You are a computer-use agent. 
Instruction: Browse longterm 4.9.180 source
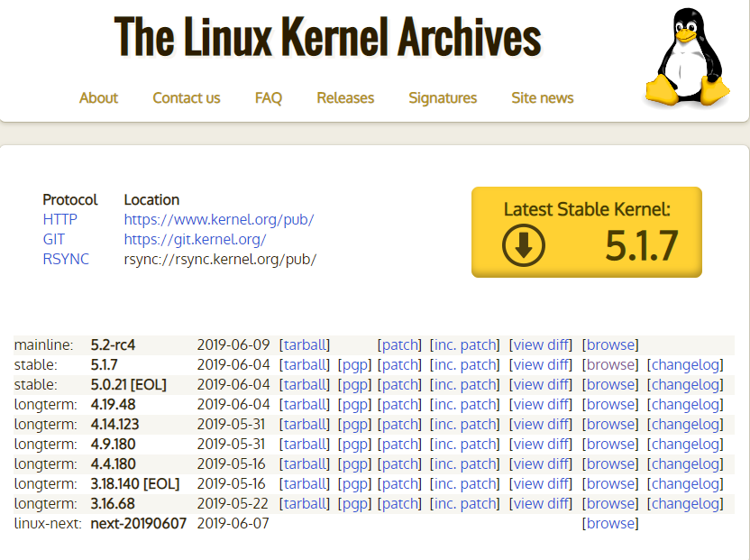(x=610, y=445)
